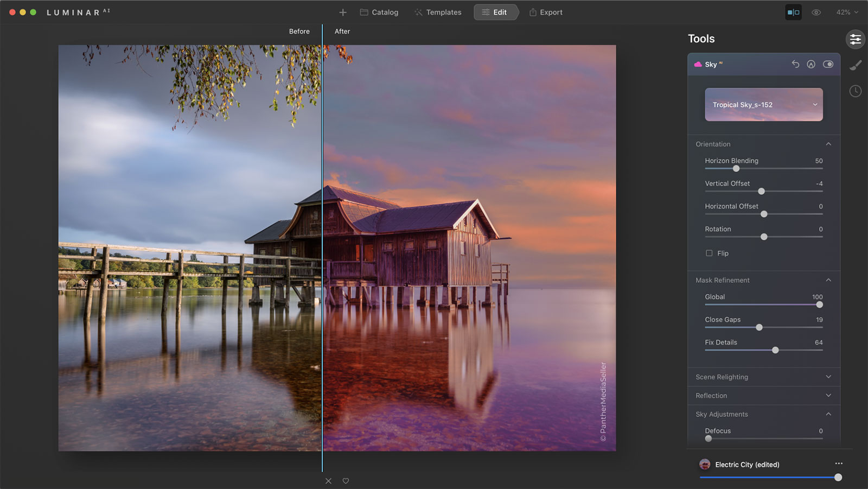Click the three-dots menu beside Electric City
Screen dimensions: 868x489
tap(839, 463)
